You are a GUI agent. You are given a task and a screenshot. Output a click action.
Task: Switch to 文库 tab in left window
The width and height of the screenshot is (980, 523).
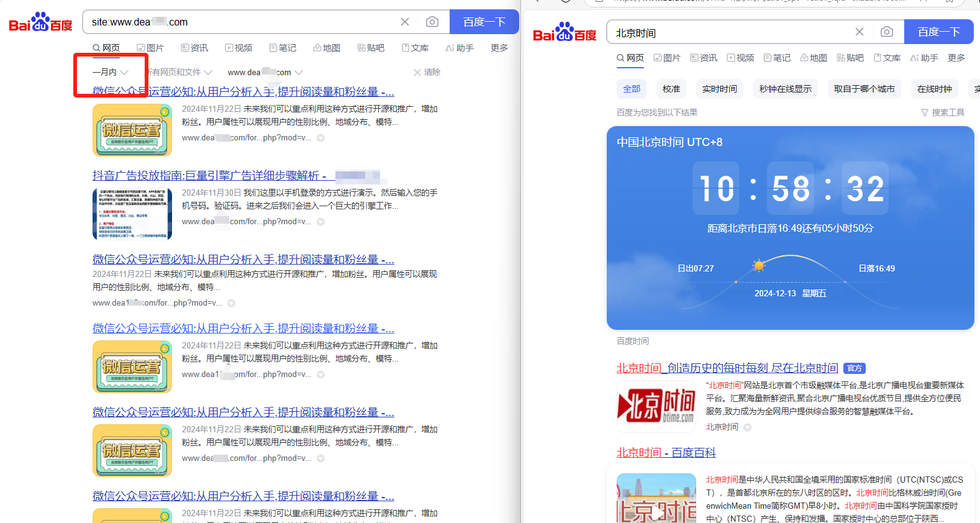tap(415, 48)
